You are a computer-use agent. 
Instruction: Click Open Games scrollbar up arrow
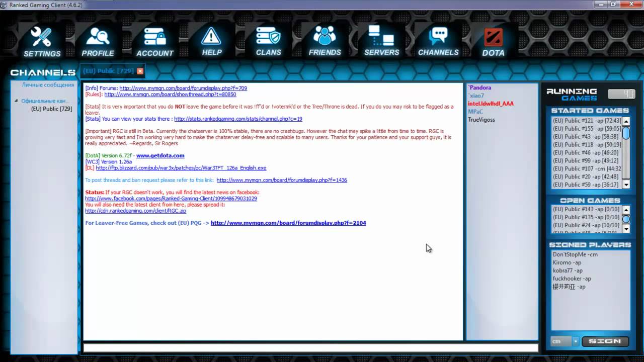tap(626, 210)
